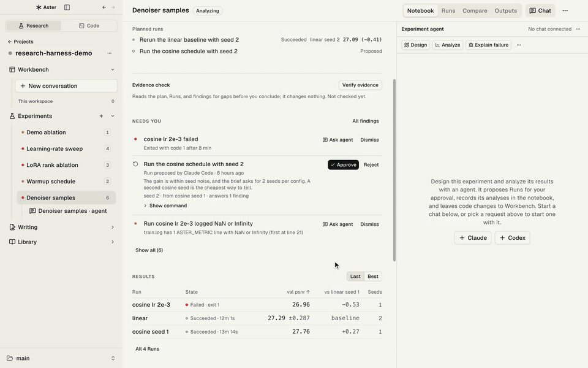Open Experiment agent panel options
The width and height of the screenshot is (588, 368).
pyautogui.click(x=578, y=29)
